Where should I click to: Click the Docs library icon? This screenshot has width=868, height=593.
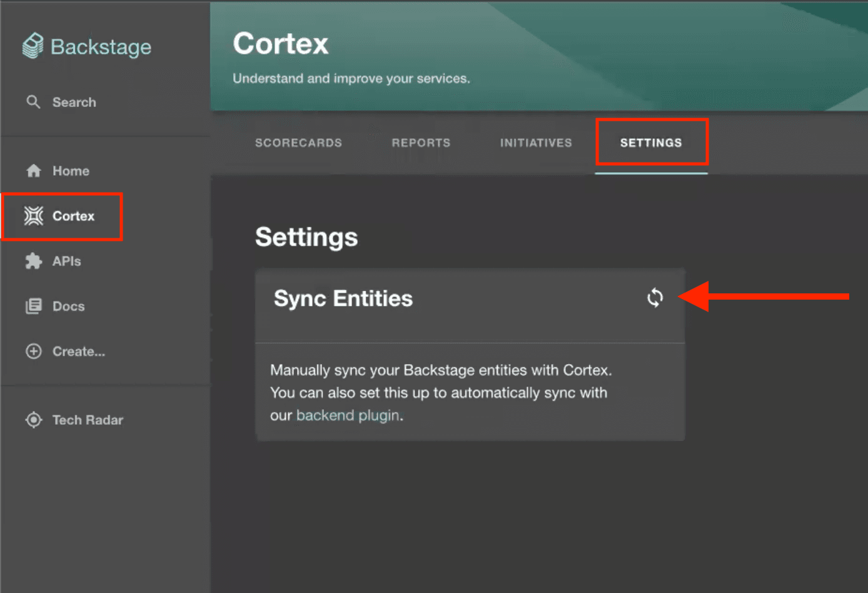pos(34,306)
